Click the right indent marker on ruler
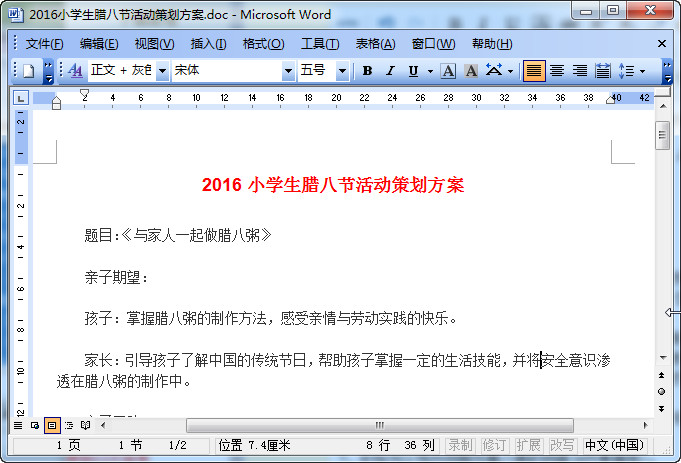The height and width of the screenshot is (463, 681). tap(611, 100)
